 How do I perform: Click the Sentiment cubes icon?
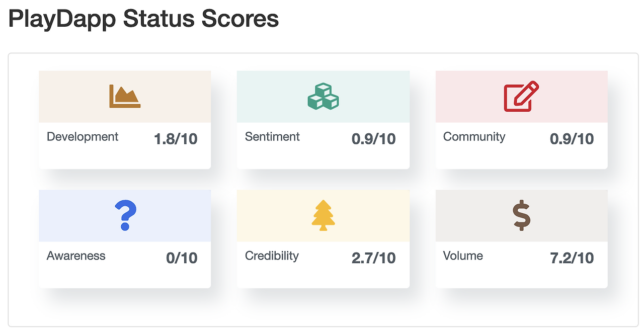323,96
